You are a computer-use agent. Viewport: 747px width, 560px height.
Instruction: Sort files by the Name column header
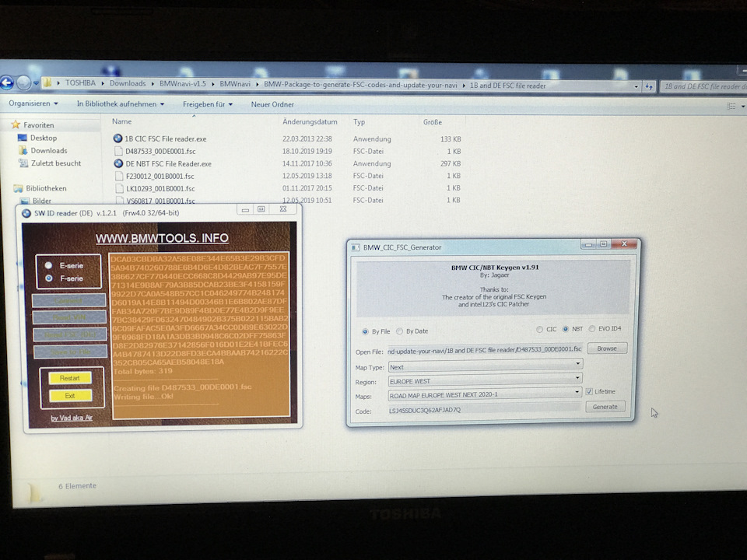tap(122, 121)
